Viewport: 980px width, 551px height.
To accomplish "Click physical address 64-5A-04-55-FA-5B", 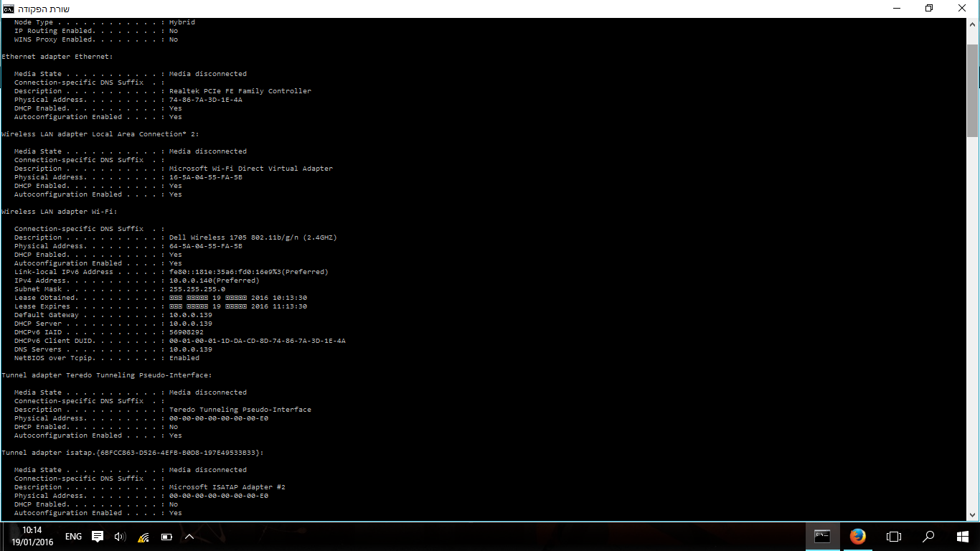I will [x=206, y=246].
